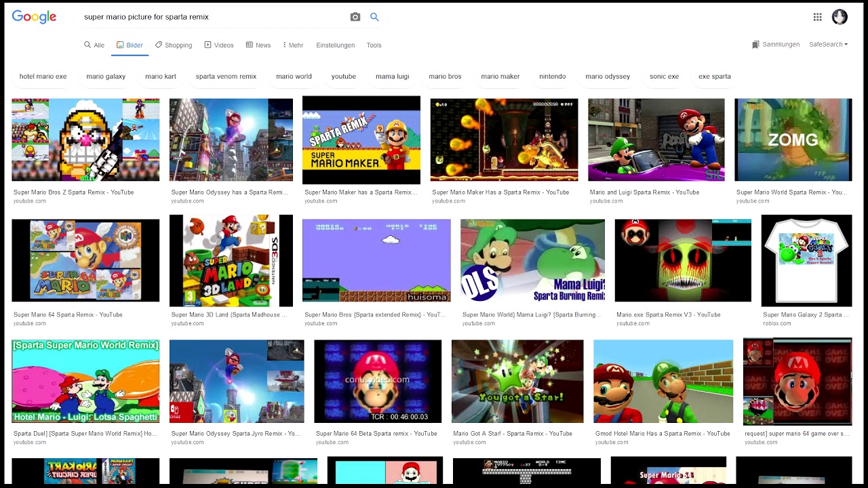Open 'You got a Star!' thumbnail
868x488 pixels.
coord(517,381)
